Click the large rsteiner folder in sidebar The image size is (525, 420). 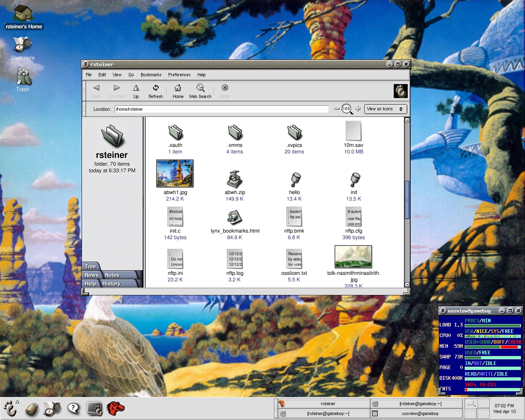[x=112, y=136]
